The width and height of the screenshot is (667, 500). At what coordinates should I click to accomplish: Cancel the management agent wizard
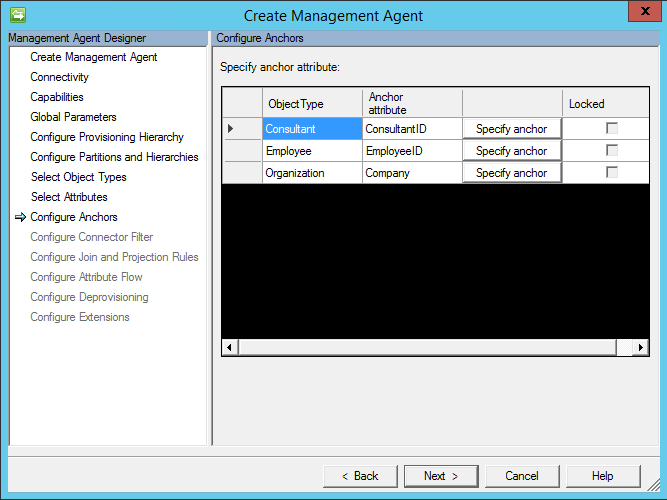522,476
